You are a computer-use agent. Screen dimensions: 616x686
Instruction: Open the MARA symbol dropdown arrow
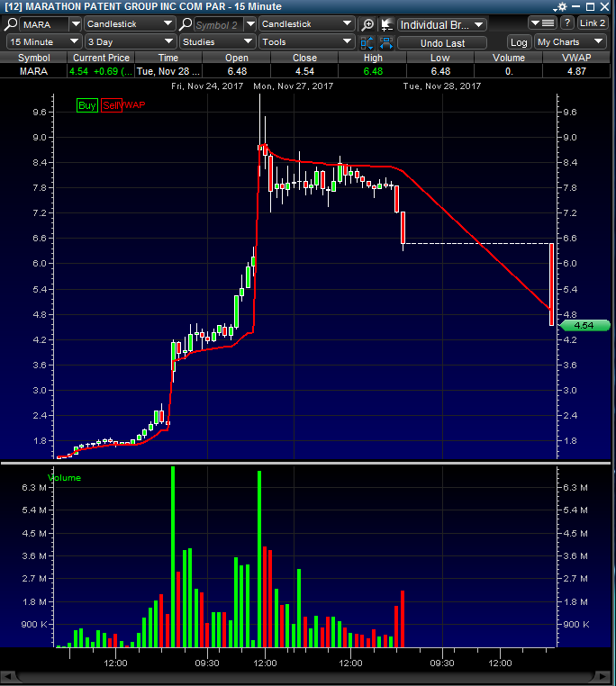[76, 24]
